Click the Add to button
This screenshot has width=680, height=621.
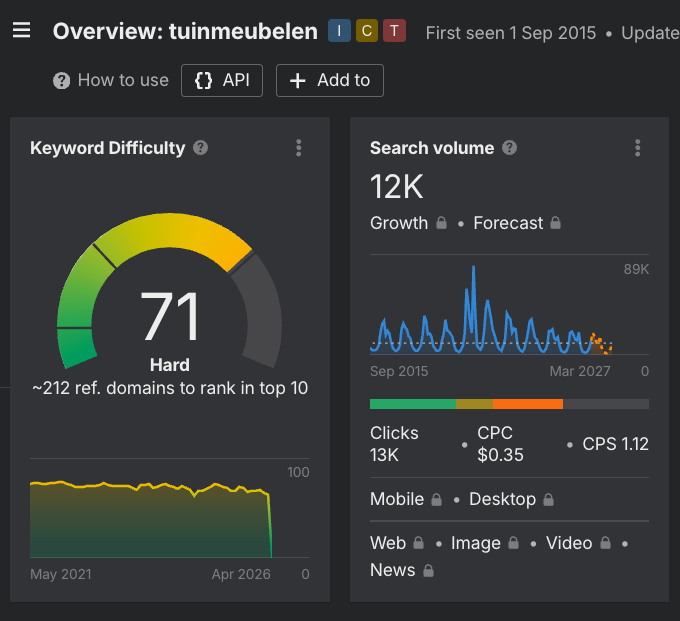(x=330, y=80)
